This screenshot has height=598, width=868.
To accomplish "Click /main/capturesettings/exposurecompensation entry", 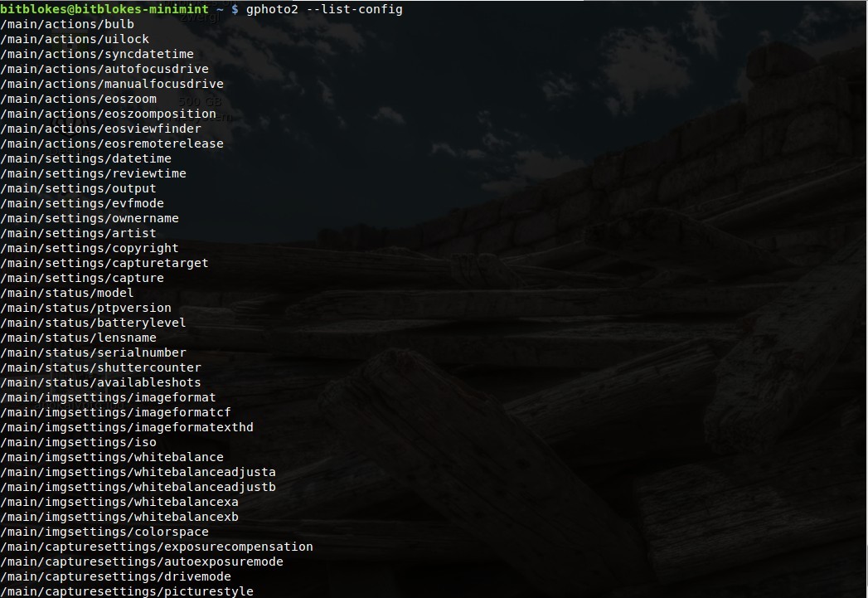I will [157, 547].
